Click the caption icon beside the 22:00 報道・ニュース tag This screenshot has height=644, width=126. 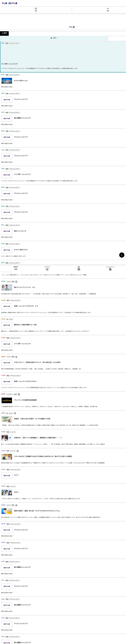pyautogui.click(x=18, y=451)
